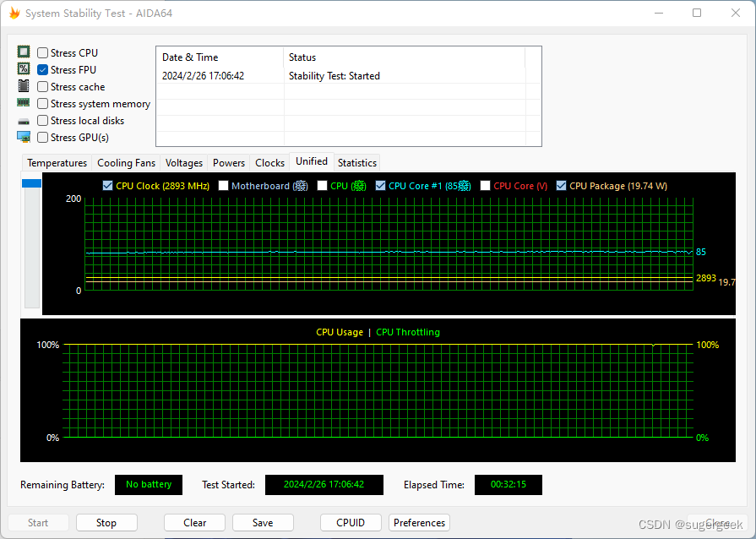Hide the CPU Package power graph checkbox
The height and width of the screenshot is (539, 756).
561,186
